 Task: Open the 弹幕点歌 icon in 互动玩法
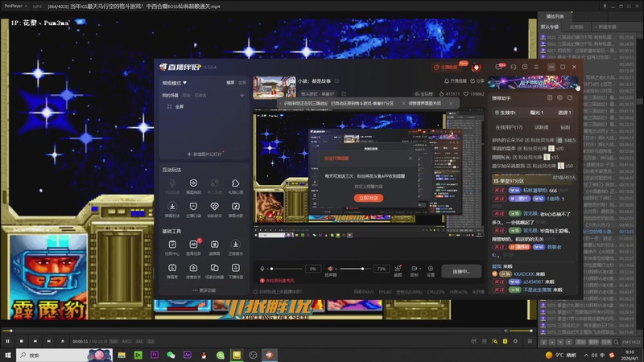[235, 207]
